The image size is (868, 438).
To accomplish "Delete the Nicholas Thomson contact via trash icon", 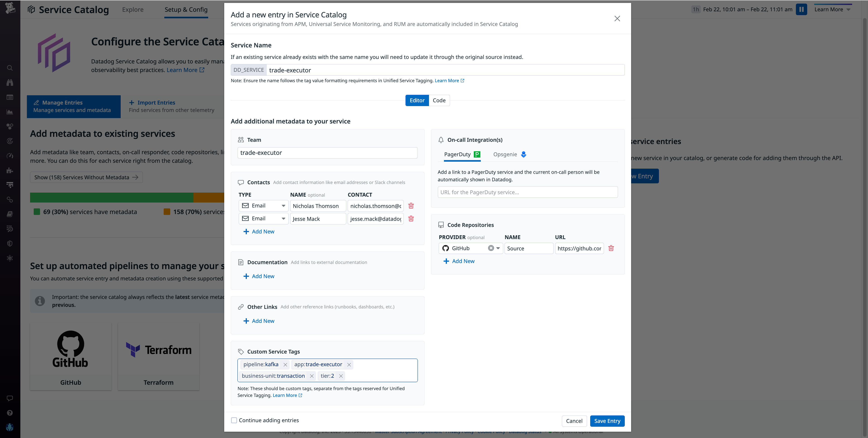I will (x=411, y=206).
